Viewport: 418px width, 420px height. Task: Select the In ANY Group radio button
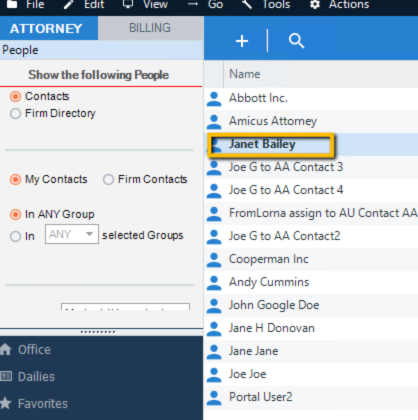15,214
